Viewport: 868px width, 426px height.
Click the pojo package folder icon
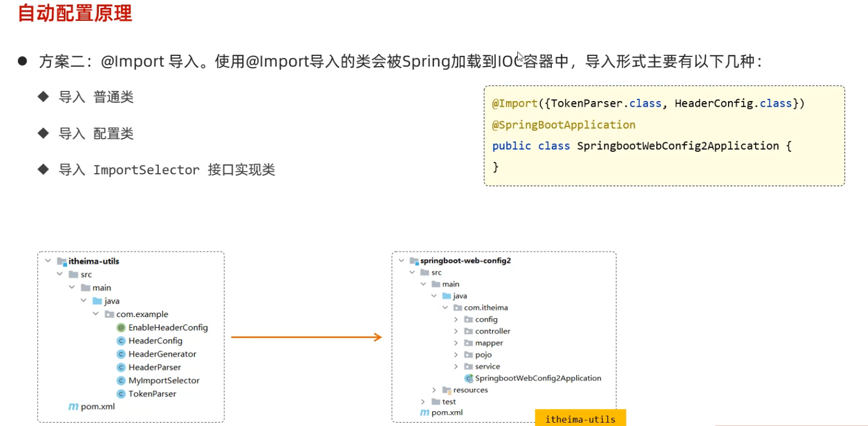469,355
